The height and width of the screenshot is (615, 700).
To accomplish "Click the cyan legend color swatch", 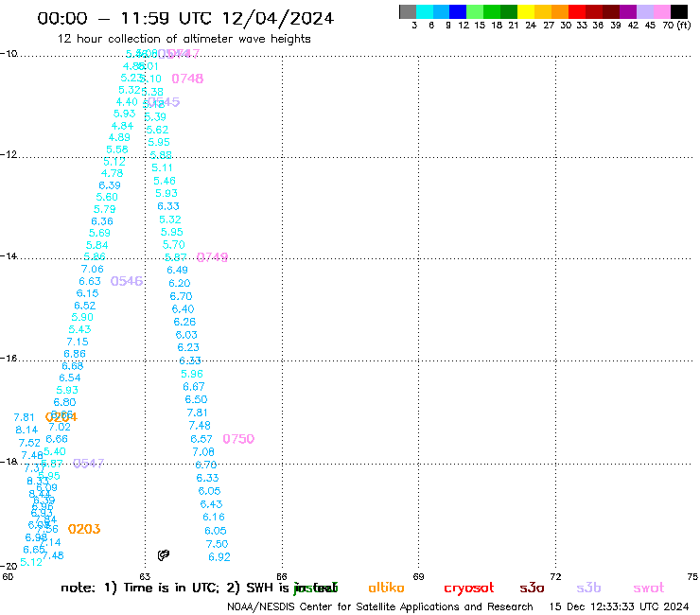I will pyautogui.click(x=424, y=11).
